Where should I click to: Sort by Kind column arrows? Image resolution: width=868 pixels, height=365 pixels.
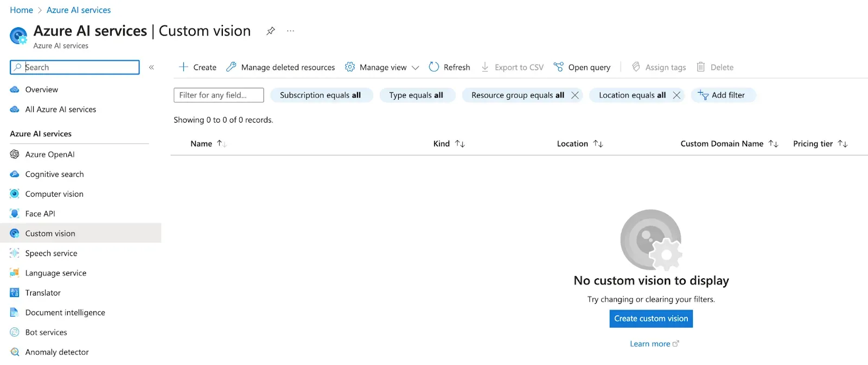coord(460,144)
